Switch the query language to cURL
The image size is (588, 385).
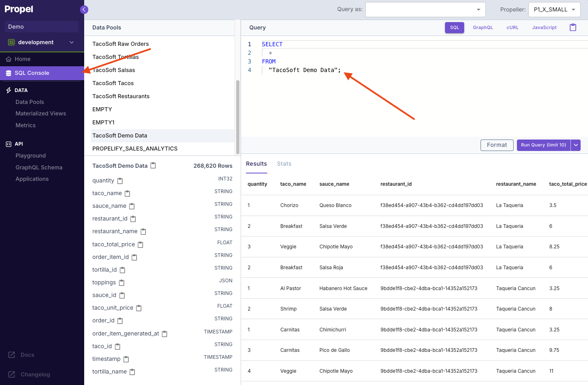pos(512,27)
